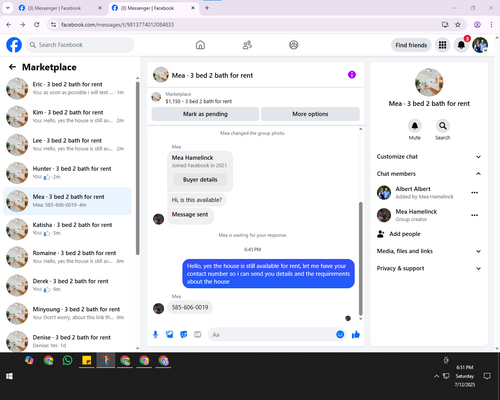Click the Mark as pending button
Viewport: 500px width, 400px height.
click(205, 114)
